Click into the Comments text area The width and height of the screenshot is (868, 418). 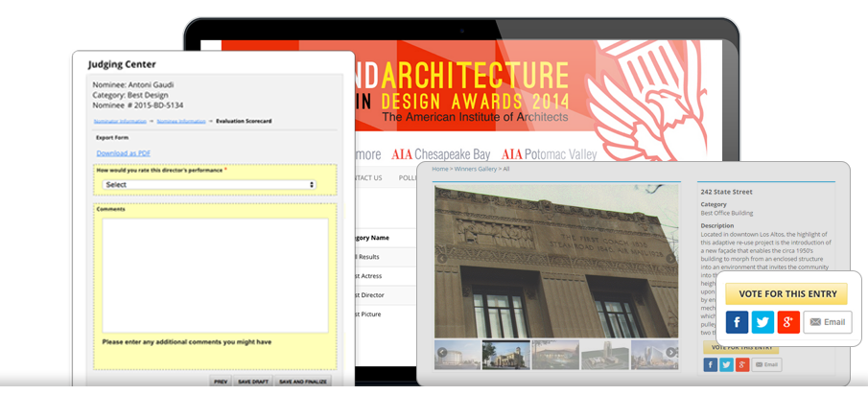click(x=215, y=276)
